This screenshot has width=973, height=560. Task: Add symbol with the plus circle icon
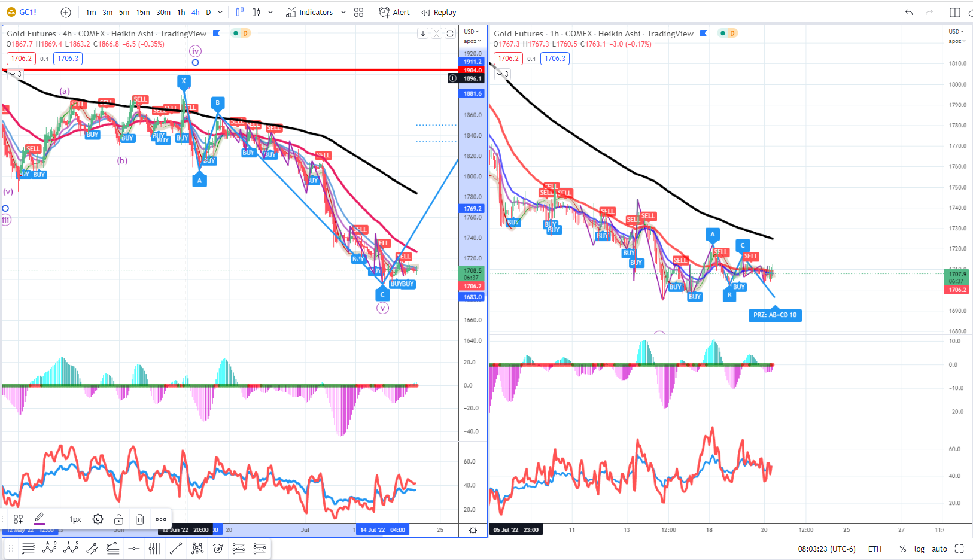pos(66,12)
